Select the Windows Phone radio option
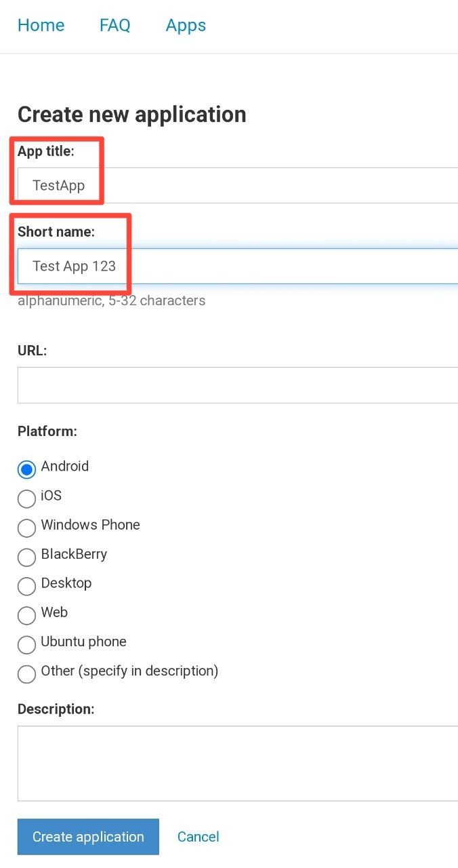The height and width of the screenshot is (868, 458). [26, 528]
